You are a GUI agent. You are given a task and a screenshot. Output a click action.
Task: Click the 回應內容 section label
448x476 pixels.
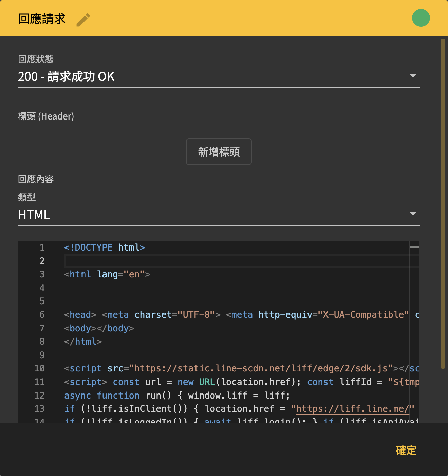(x=36, y=179)
